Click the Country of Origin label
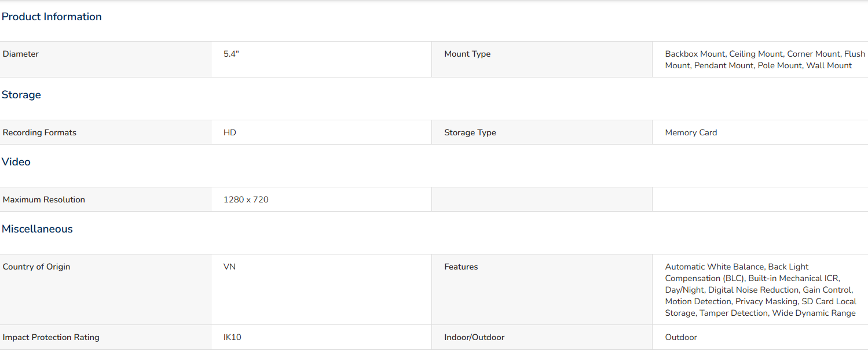 click(x=36, y=267)
